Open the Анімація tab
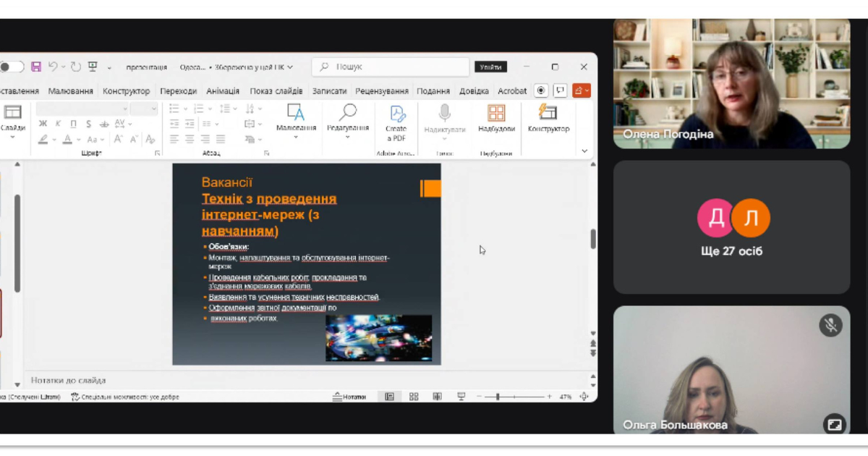868x456 pixels. click(223, 91)
